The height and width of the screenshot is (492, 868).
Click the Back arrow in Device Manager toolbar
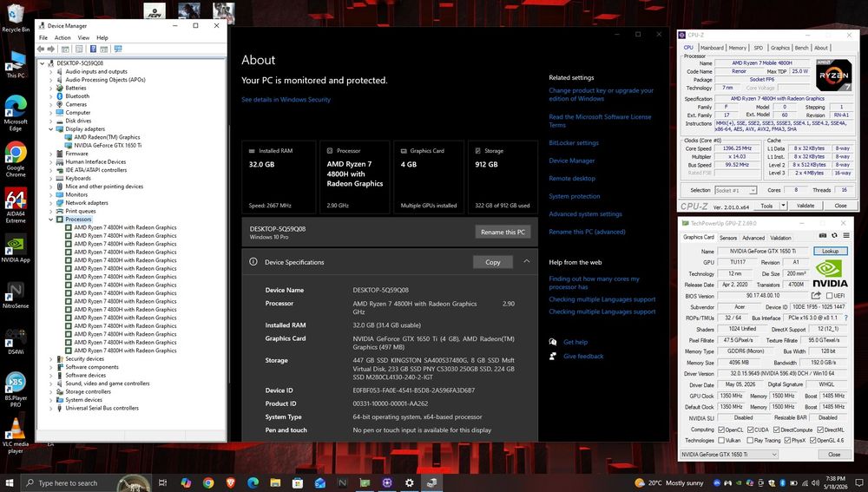(x=41, y=49)
